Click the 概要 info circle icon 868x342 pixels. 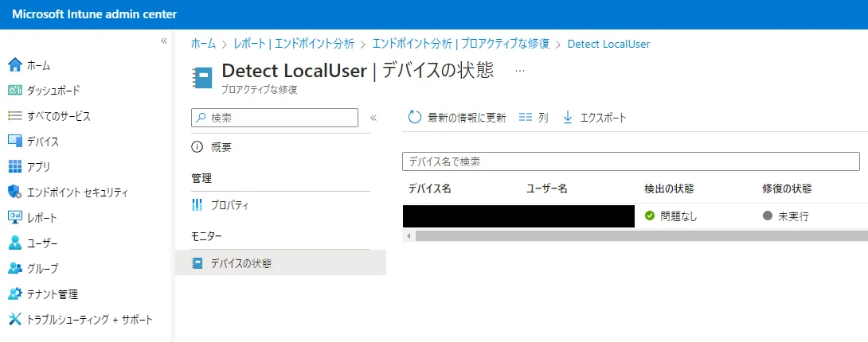coord(197,147)
